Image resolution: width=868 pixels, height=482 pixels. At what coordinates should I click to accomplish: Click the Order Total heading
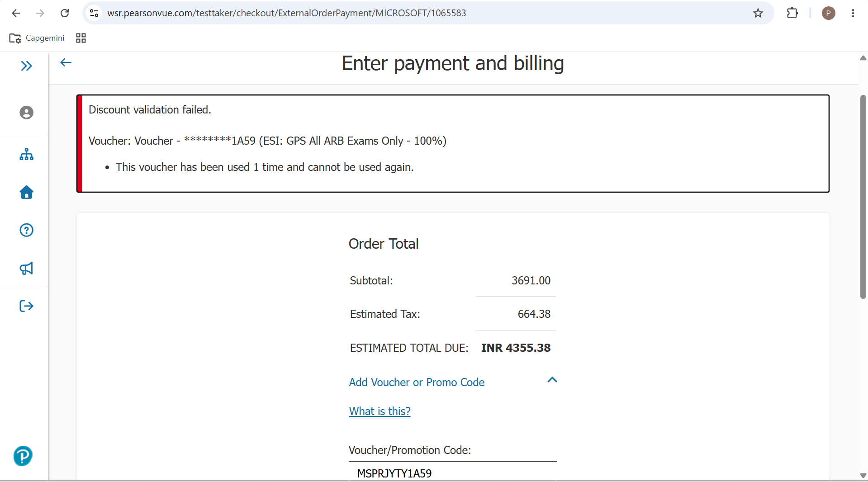pos(384,244)
